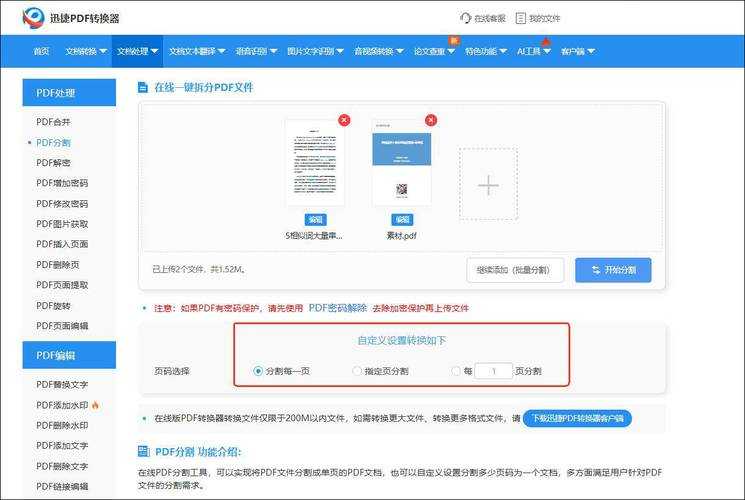Open PDF添加文字 in sidebar
Image resolution: width=745 pixels, height=500 pixels.
tap(62, 445)
